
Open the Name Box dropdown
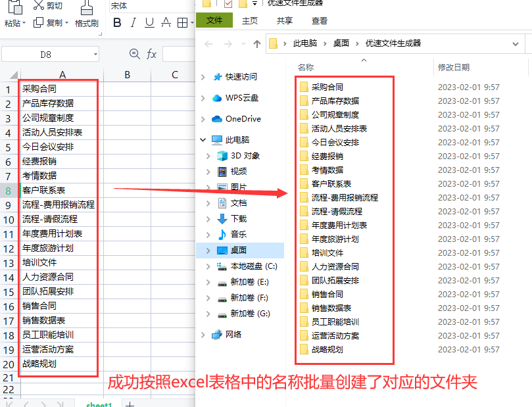pyautogui.click(x=95, y=54)
